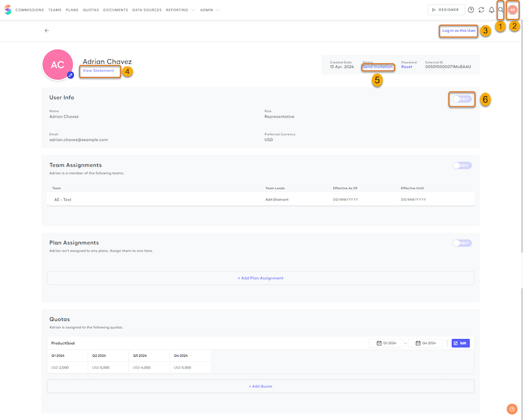Select QUOTAS in the top navigation
This screenshot has height=420, width=523.
[91, 10]
